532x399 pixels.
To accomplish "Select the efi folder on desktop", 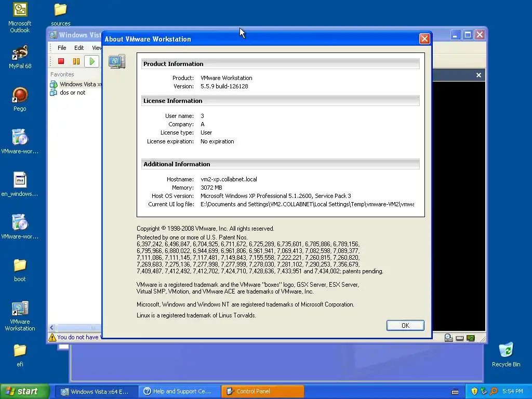I will pyautogui.click(x=20, y=355).
